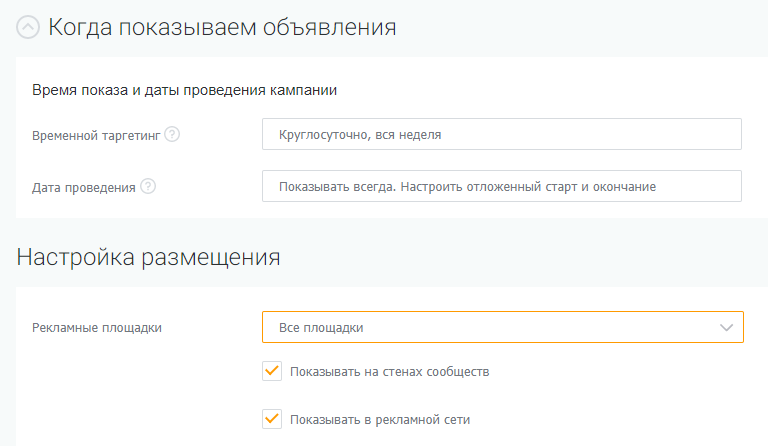Click the "Показывать в рекламной сети" label text
The height and width of the screenshot is (446, 768).
point(379,420)
